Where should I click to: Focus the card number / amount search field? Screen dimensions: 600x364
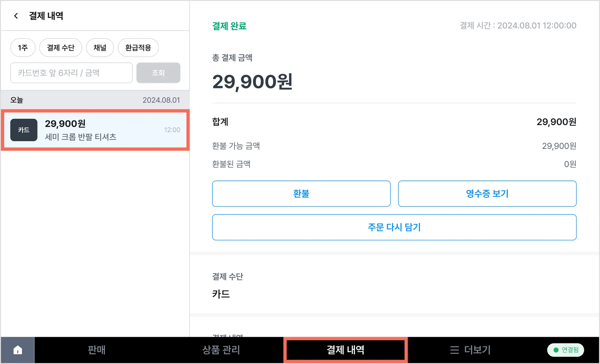click(71, 73)
